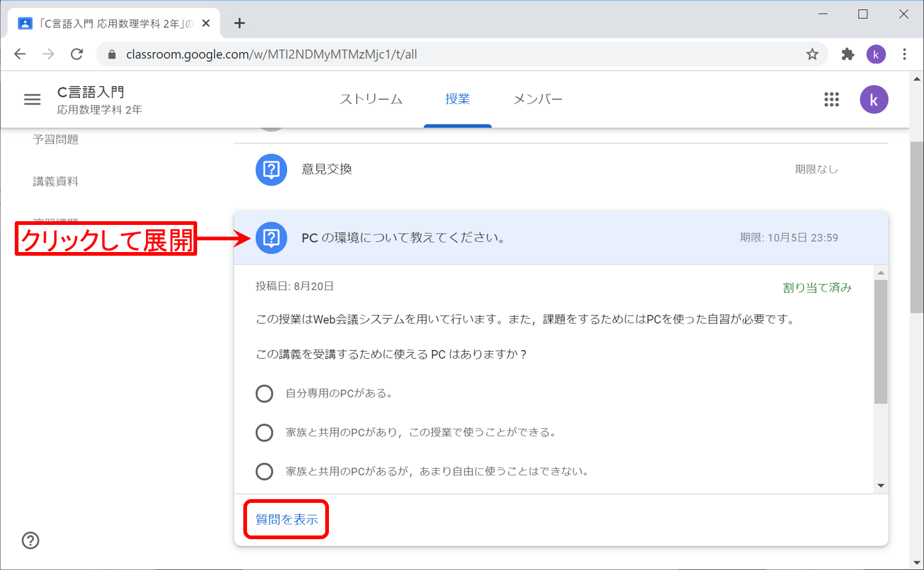Click the page scrollbar up arrow
This screenshot has width=924, height=570.
pos(917,79)
